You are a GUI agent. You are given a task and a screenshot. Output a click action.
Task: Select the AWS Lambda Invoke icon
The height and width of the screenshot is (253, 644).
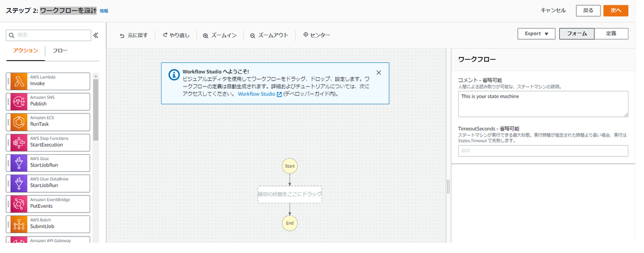point(19,81)
